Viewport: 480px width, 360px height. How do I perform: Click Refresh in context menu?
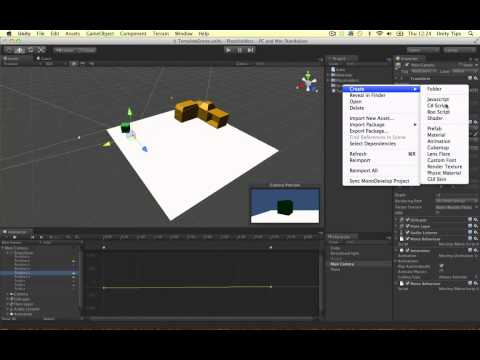358,154
